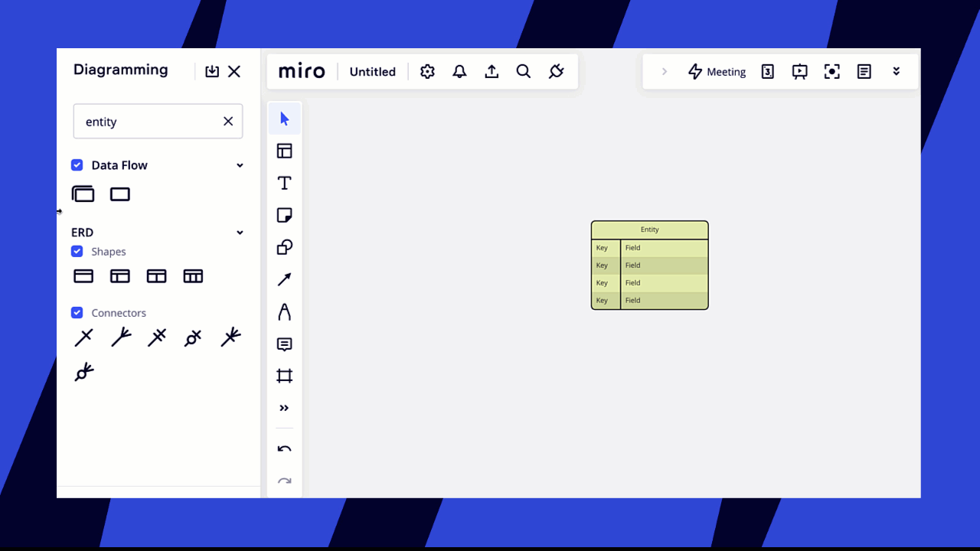The width and height of the screenshot is (980, 551).
Task: Uncheck the Data Flow checkbox
Action: [77, 165]
